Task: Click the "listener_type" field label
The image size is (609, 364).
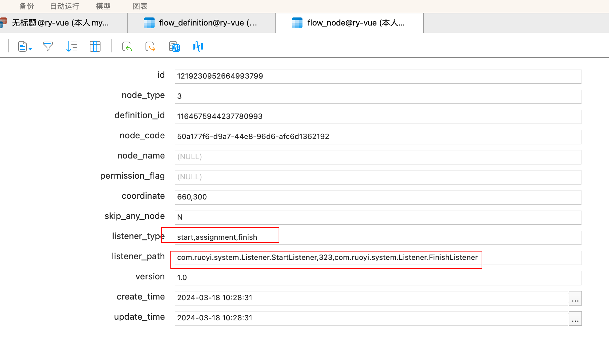Action: pos(138,236)
